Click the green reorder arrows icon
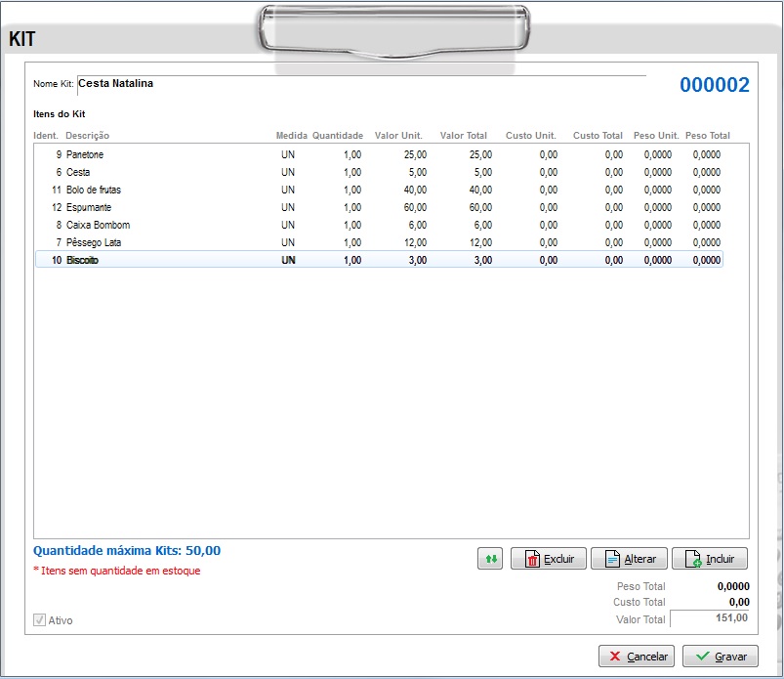 (491, 559)
